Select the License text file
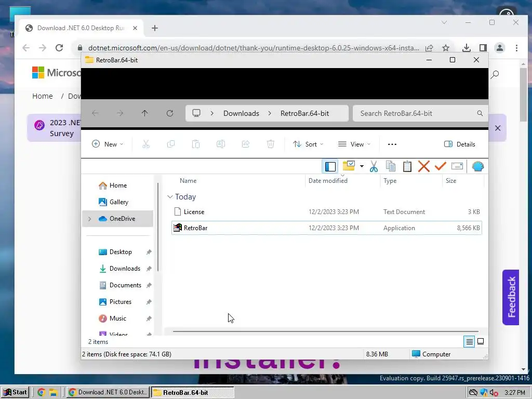Image resolution: width=532 pixels, height=399 pixels. pyautogui.click(x=326, y=212)
